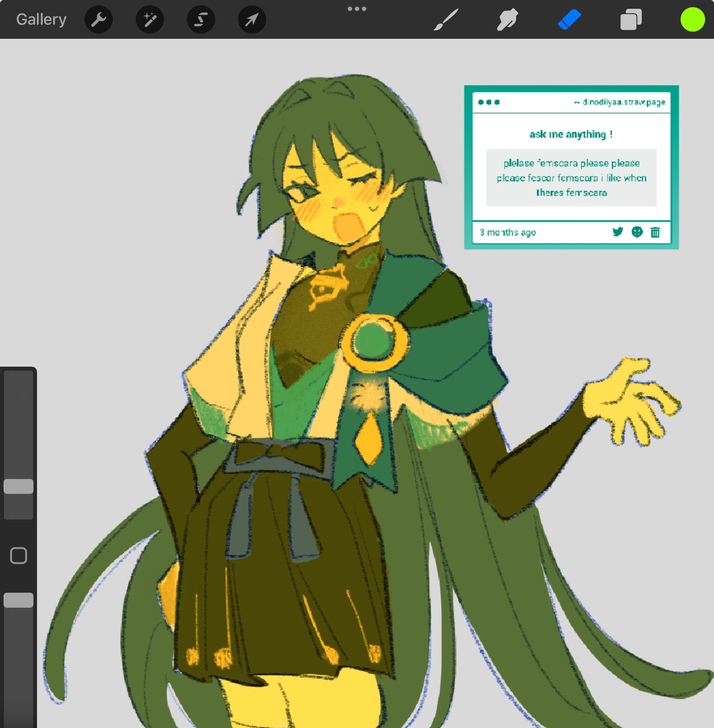Tap the three-dot menu at top center
The width and height of the screenshot is (714, 728).
(357, 9)
